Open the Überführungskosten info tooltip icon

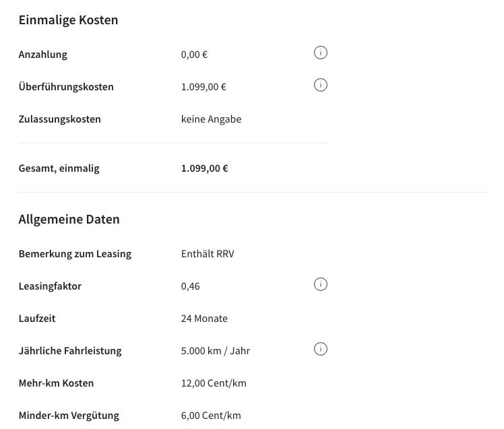click(321, 85)
